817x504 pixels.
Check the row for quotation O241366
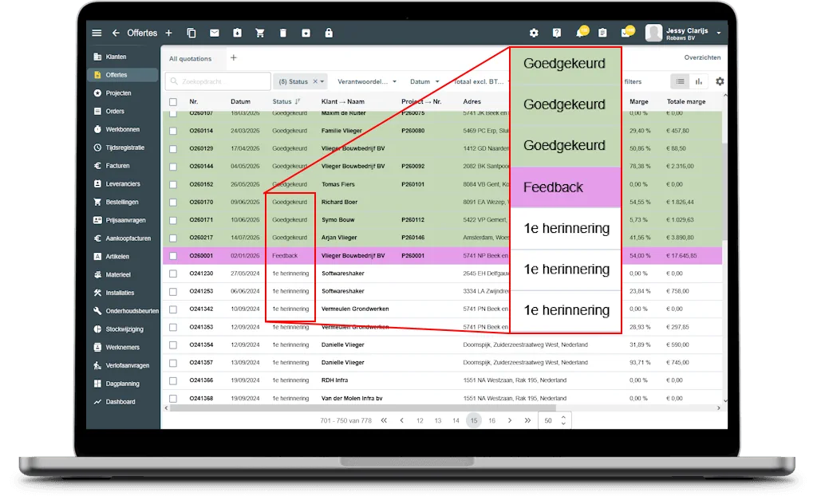pyautogui.click(x=173, y=380)
